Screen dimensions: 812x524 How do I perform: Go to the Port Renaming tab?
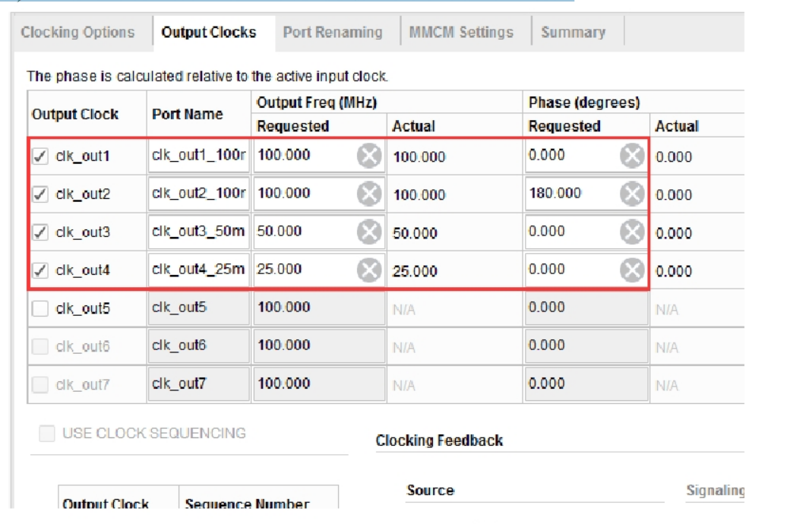[x=333, y=32]
